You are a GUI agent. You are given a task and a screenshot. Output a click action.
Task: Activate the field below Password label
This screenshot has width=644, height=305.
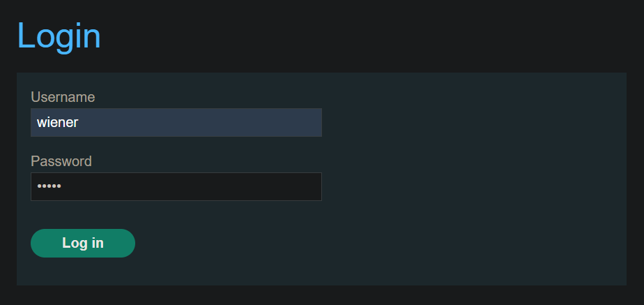click(176, 186)
